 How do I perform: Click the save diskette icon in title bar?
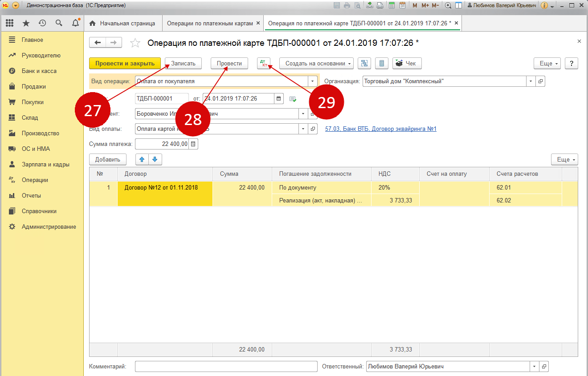point(336,5)
